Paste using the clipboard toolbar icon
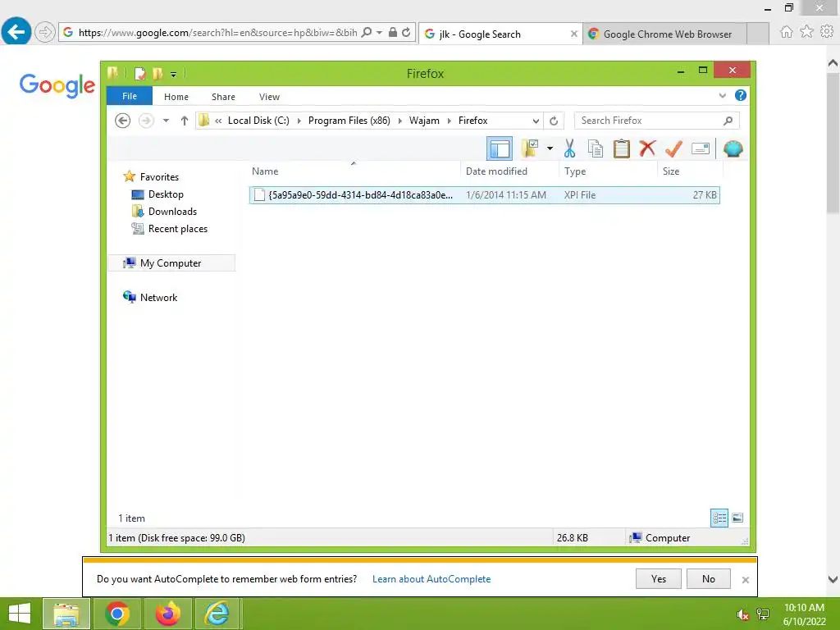This screenshot has width=840, height=630. tap(622, 149)
